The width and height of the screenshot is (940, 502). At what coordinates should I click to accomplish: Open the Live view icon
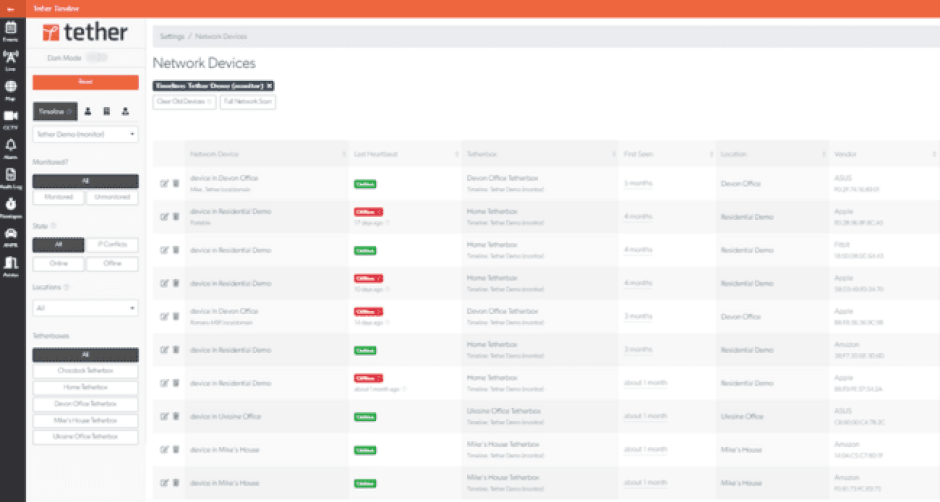click(10, 60)
